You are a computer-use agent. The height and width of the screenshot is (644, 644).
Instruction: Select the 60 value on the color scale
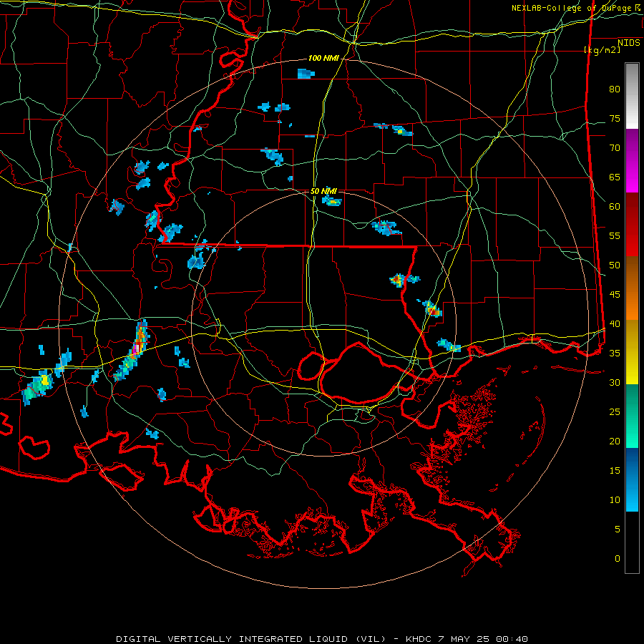coord(615,207)
